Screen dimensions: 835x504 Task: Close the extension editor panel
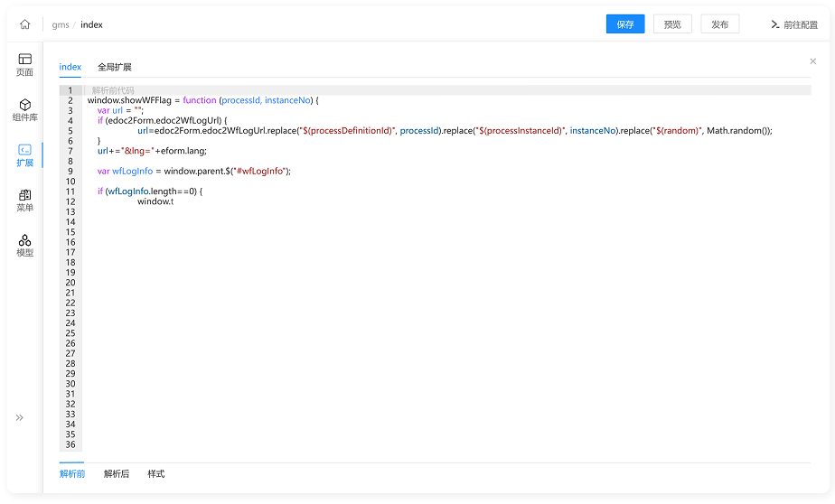coord(813,61)
